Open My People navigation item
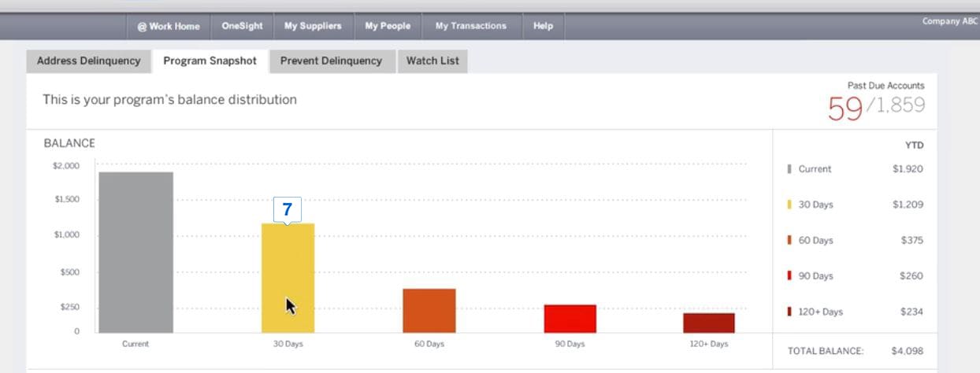This screenshot has width=980, height=373. (x=388, y=26)
